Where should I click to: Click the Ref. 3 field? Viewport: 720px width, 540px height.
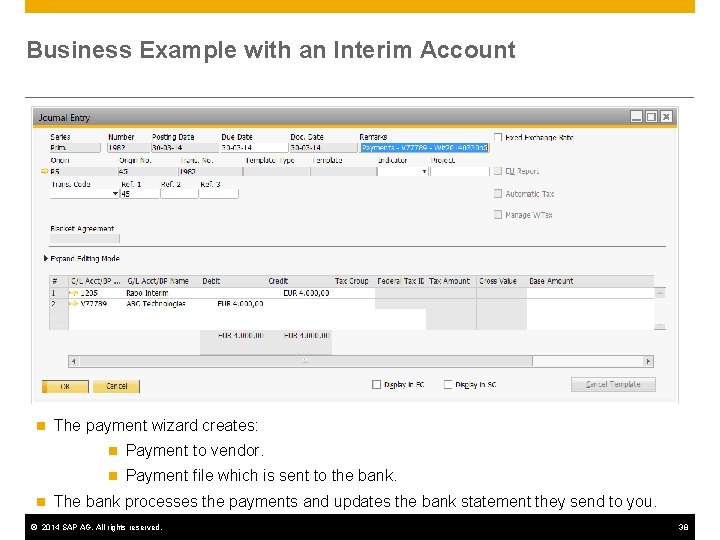219,194
